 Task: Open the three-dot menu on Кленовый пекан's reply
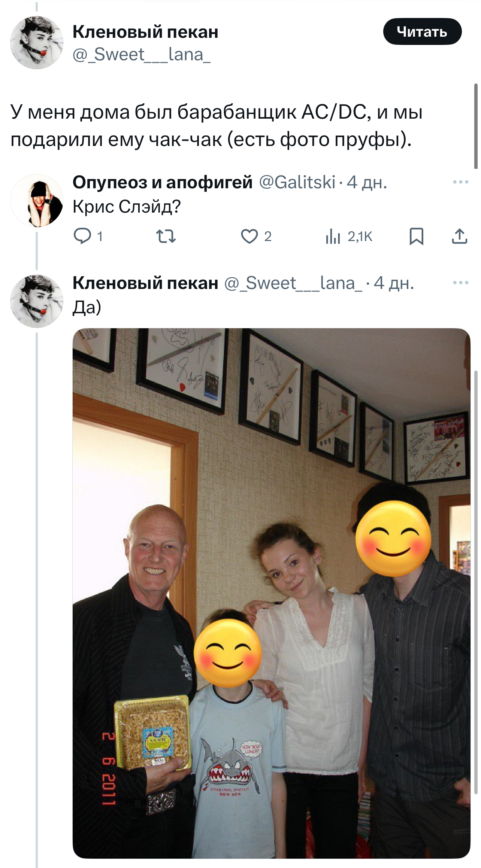point(460,283)
